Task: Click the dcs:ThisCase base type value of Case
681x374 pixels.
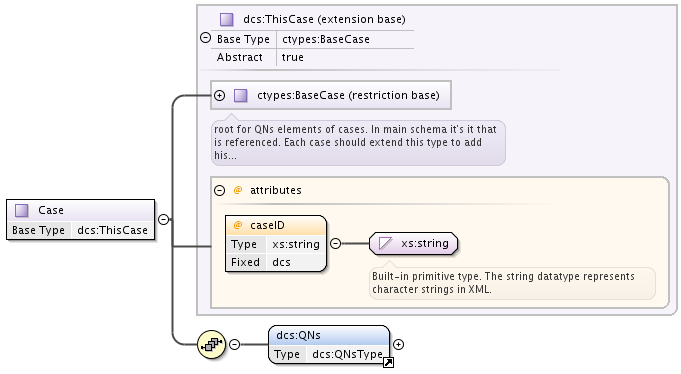Action: tap(112, 230)
